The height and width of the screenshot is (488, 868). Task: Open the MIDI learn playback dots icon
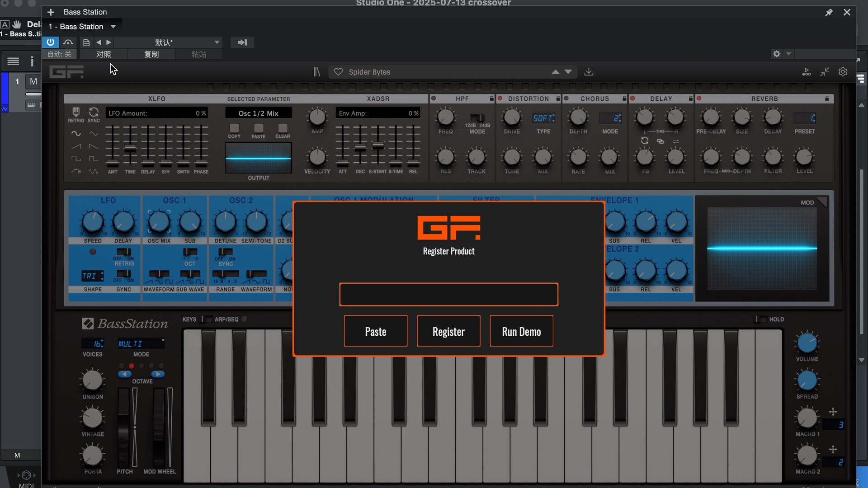point(807,72)
